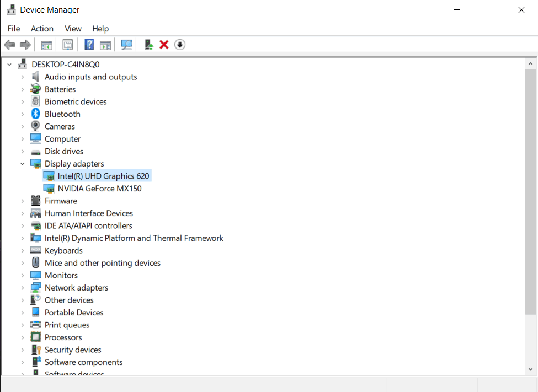Image resolution: width=538 pixels, height=392 pixels.
Task: Open the File menu
Action: [14, 29]
